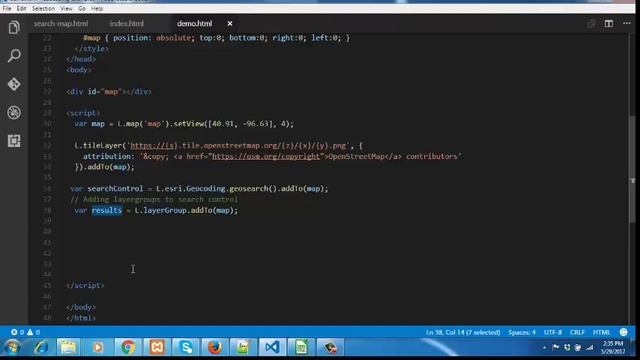Image resolution: width=640 pixels, height=360 pixels.
Task: Click the split editor icon
Action: click(x=609, y=24)
